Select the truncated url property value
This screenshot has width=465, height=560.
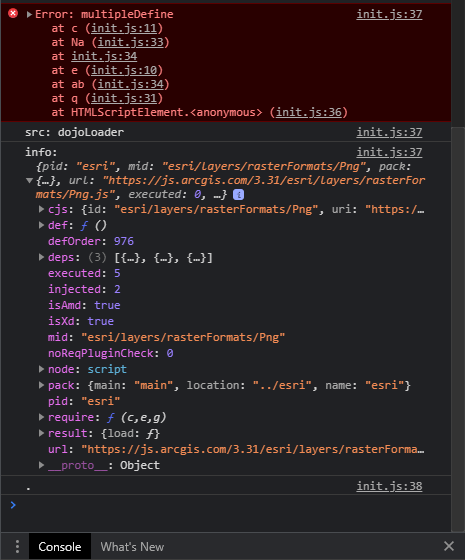coord(252,449)
